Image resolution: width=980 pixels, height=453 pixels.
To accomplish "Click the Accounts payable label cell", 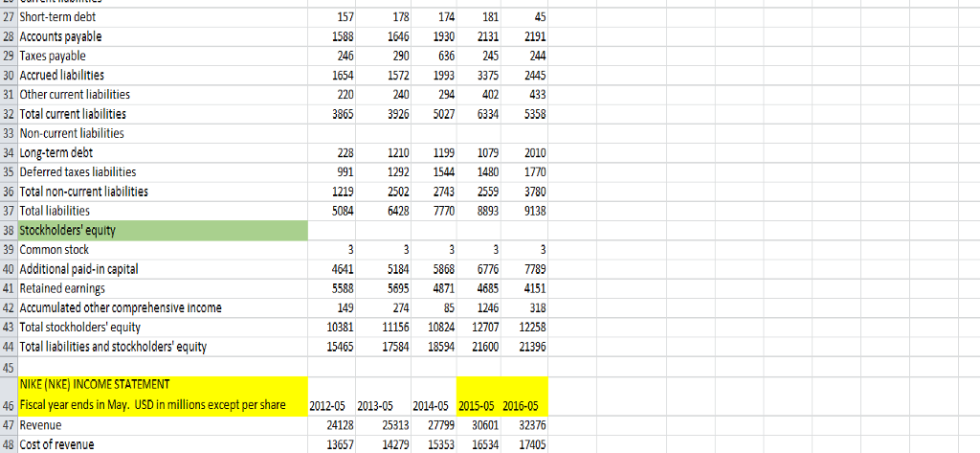I will [163, 36].
